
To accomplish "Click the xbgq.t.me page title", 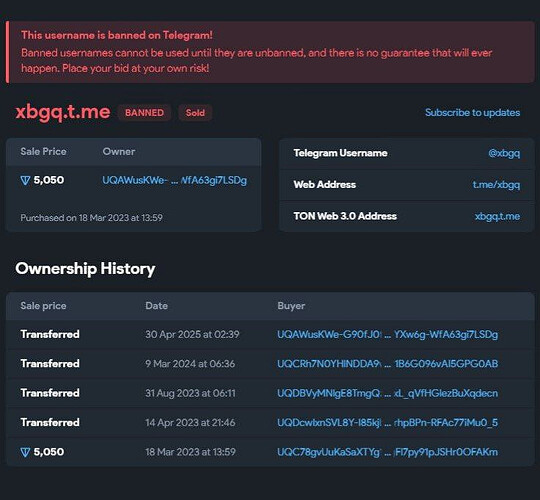I will coord(63,112).
